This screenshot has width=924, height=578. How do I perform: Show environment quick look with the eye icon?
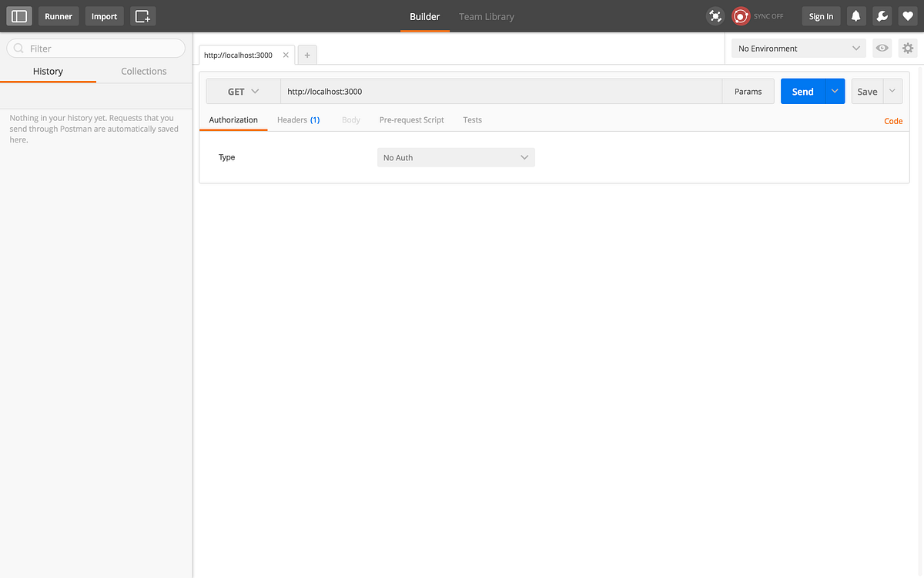(x=882, y=48)
